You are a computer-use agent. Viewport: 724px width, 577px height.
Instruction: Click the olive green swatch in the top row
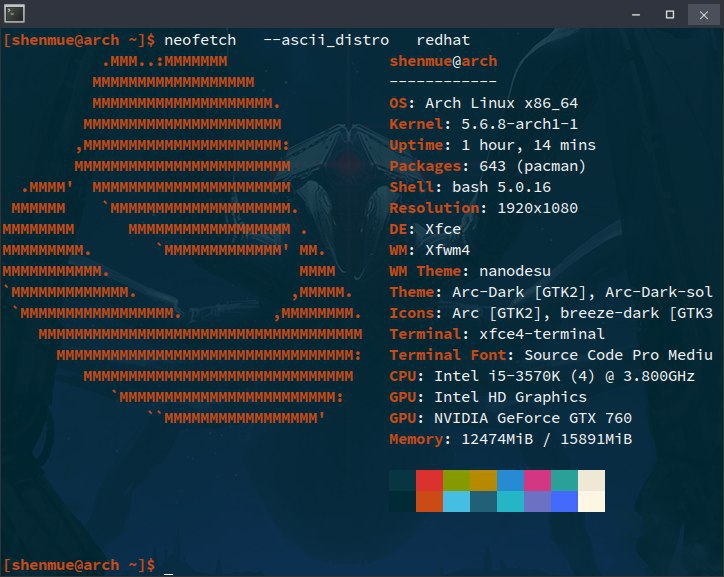(457, 481)
